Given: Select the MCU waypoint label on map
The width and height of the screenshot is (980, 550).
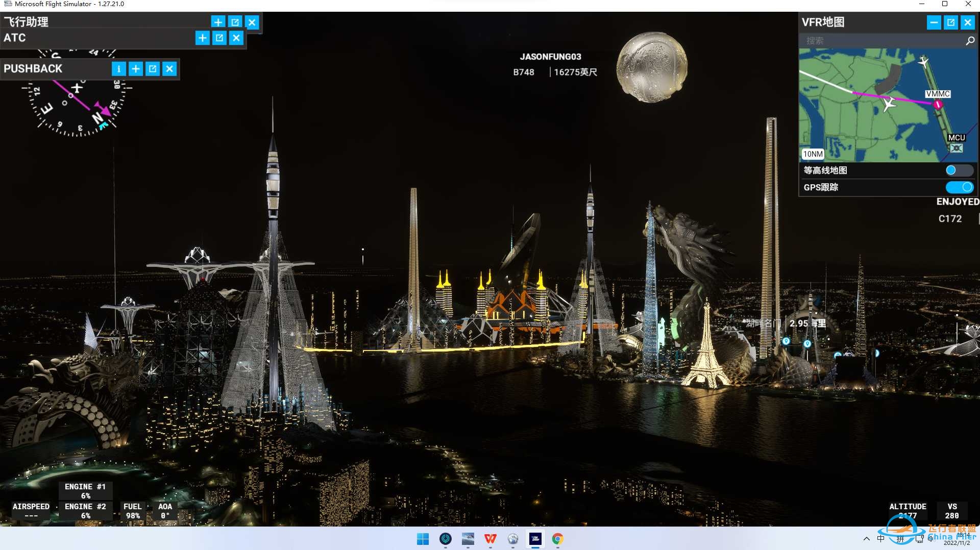Looking at the screenshot, I should click(957, 138).
